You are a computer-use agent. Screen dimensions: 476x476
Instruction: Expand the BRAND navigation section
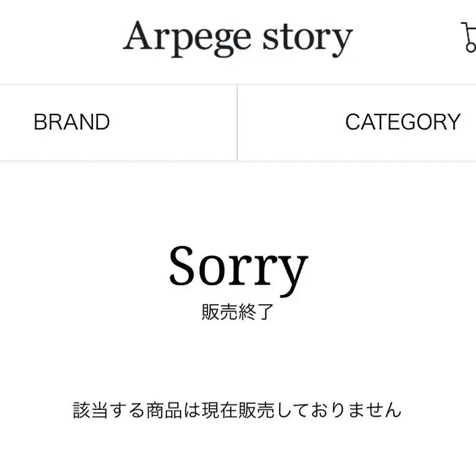pos(119,122)
